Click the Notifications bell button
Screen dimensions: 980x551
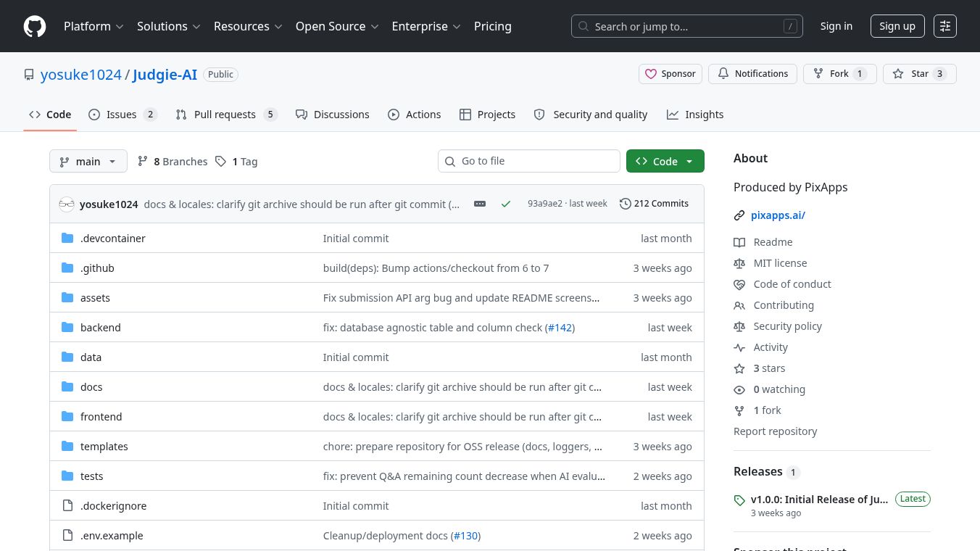752,74
